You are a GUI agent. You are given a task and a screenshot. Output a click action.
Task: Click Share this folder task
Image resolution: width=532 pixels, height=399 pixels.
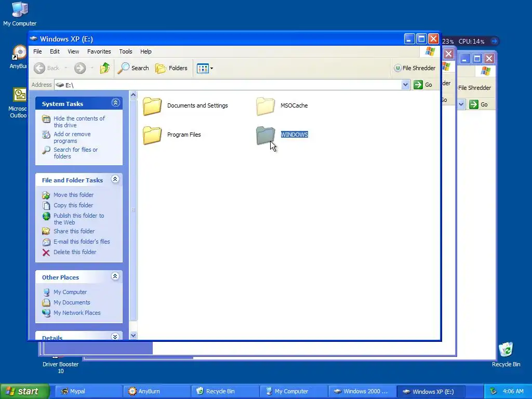(x=74, y=231)
